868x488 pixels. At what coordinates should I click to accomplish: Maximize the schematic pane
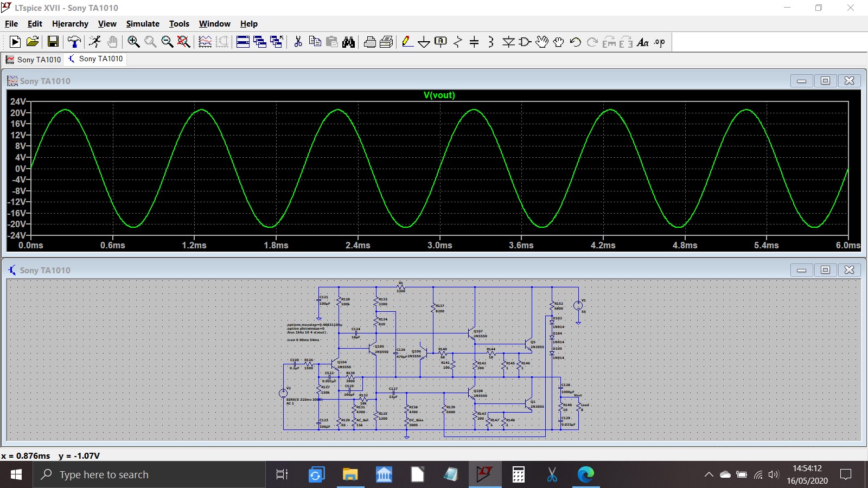tap(825, 270)
